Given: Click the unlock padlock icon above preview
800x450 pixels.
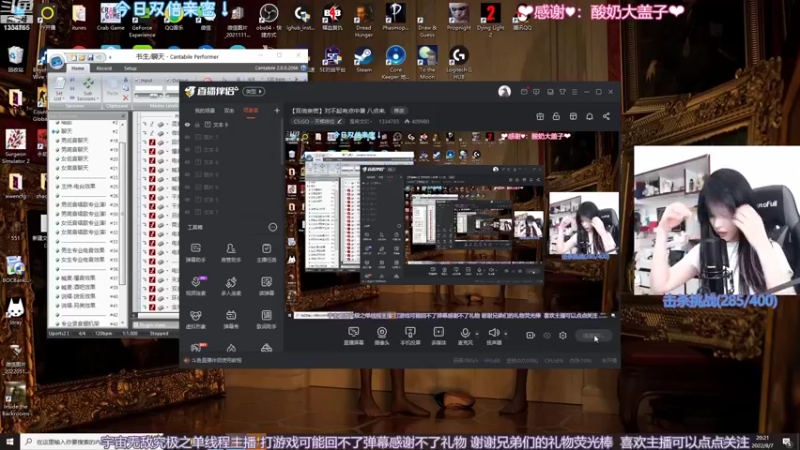Looking at the screenshot, I should click(x=556, y=116).
